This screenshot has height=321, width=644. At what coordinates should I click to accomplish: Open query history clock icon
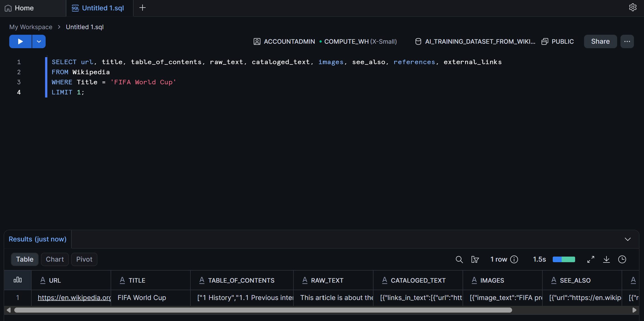coord(622,259)
